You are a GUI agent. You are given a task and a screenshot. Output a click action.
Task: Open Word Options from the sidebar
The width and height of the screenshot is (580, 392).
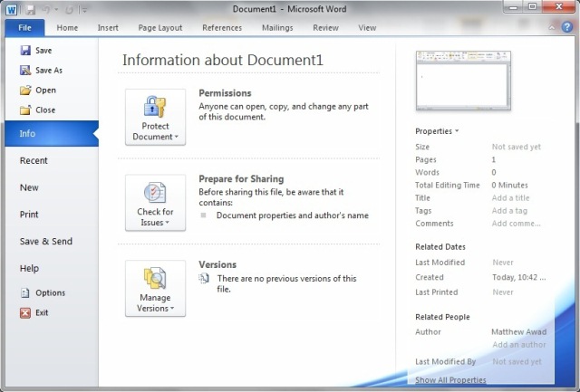point(43,292)
